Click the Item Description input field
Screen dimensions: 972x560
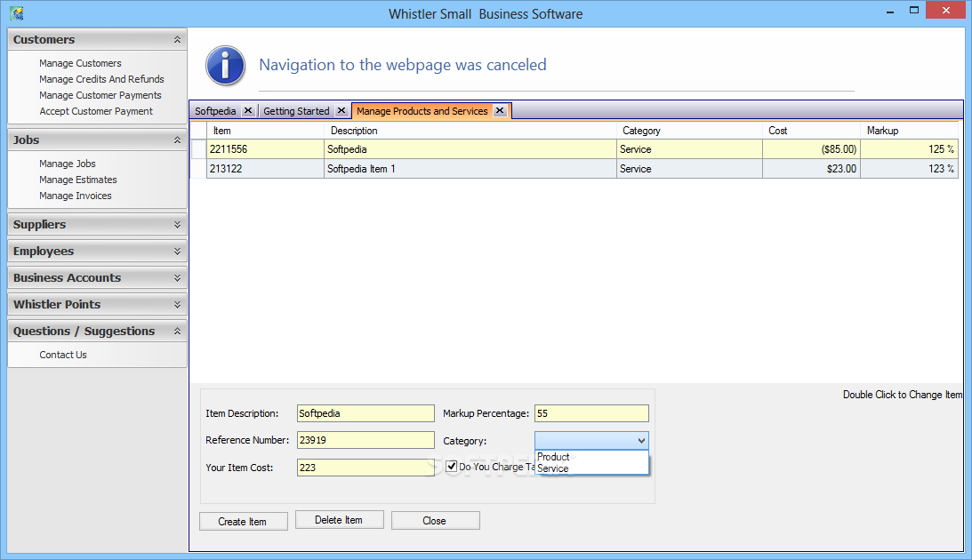366,413
